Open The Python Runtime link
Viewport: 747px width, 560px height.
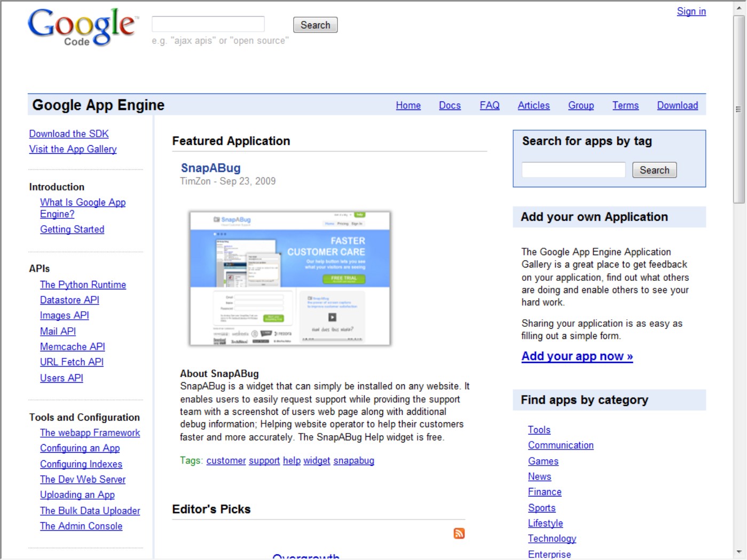click(83, 285)
